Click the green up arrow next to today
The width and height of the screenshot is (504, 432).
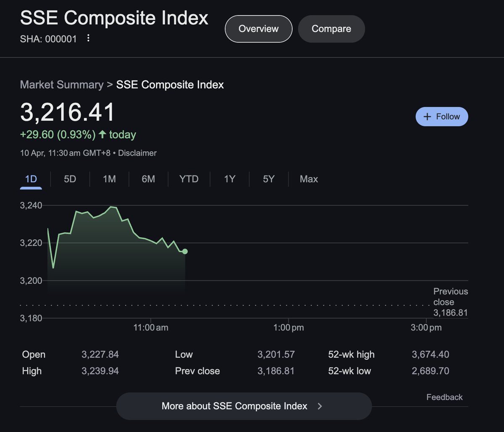click(x=102, y=134)
